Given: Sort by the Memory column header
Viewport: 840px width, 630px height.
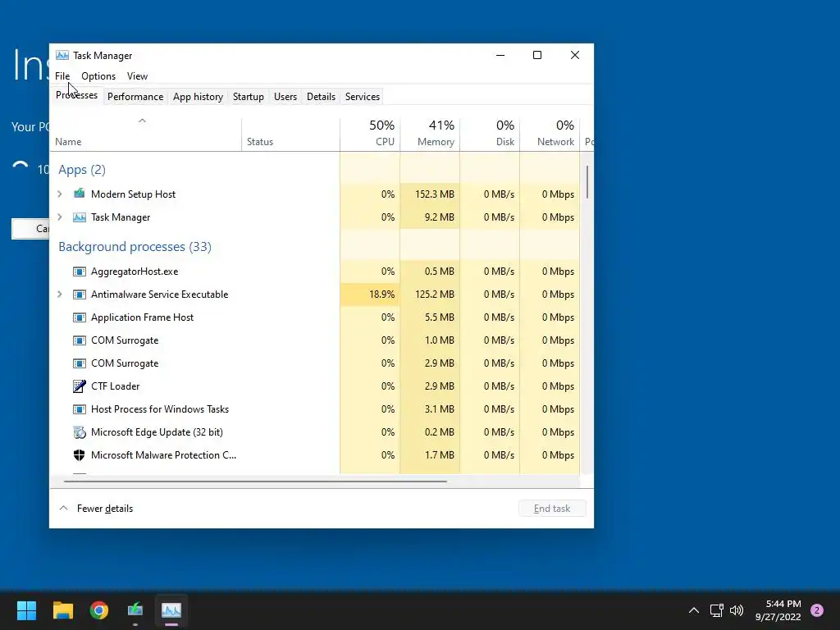Looking at the screenshot, I should [430, 134].
